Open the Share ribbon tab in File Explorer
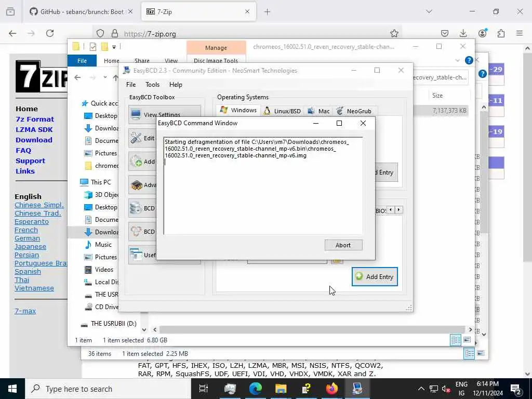This screenshot has width=532, height=399. pyautogui.click(x=142, y=61)
